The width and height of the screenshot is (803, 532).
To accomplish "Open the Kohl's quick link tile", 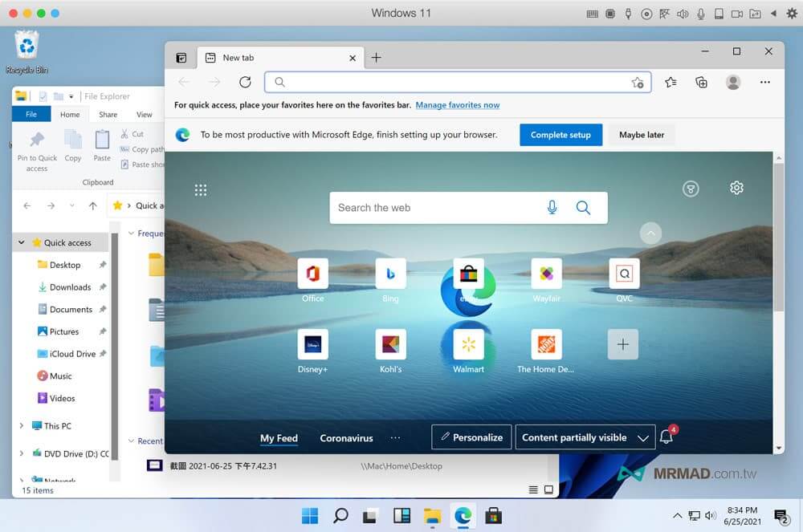I will pos(390,344).
